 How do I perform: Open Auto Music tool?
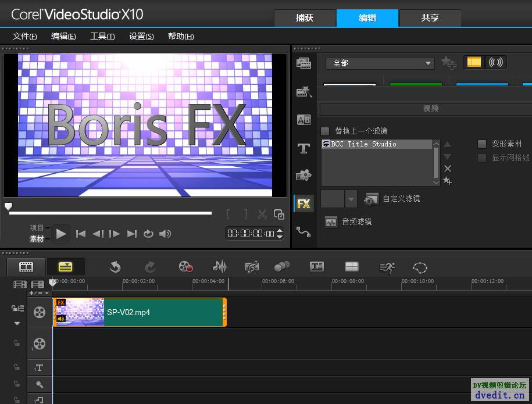[252, 267]
